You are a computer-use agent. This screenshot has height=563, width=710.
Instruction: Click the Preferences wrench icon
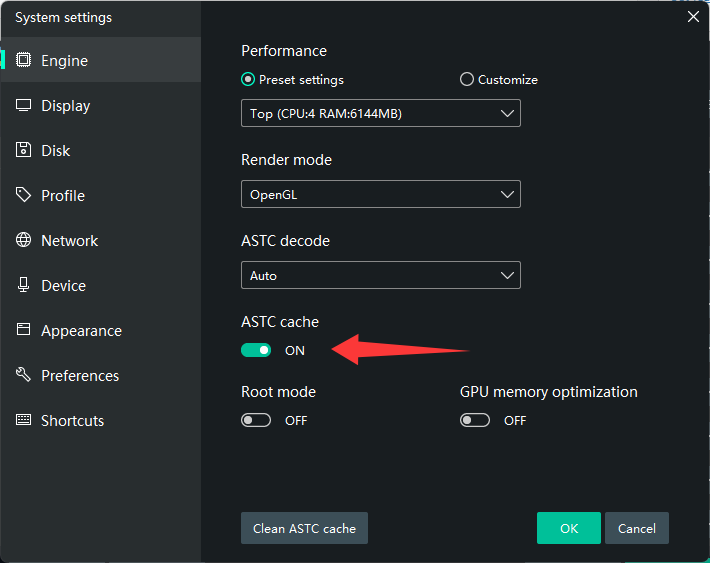(x=24, y=375)
